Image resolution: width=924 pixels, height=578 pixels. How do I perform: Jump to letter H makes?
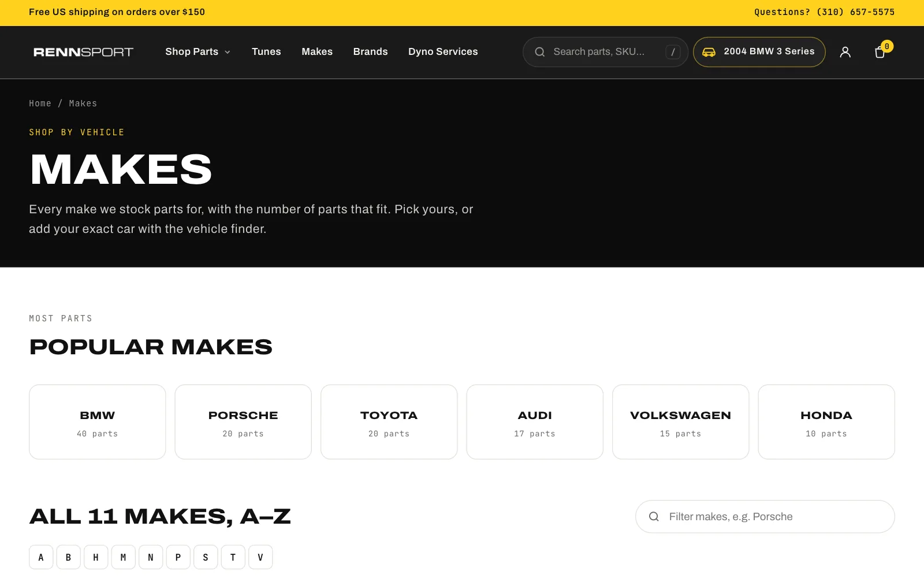pos(96,557)
